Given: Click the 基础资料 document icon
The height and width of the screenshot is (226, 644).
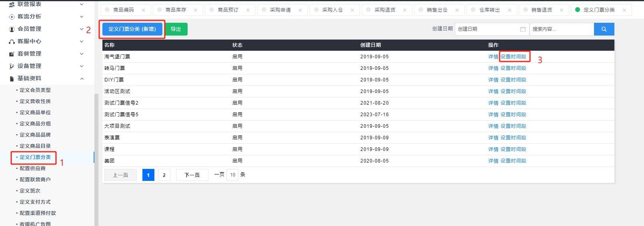Looking at the screenshot, I should 12,79.
